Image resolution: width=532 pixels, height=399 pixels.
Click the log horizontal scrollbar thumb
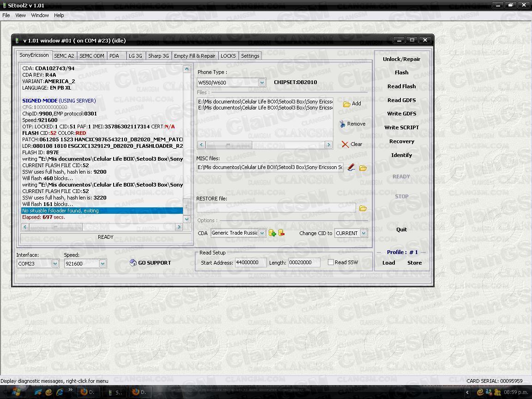[x=55, y=227]
